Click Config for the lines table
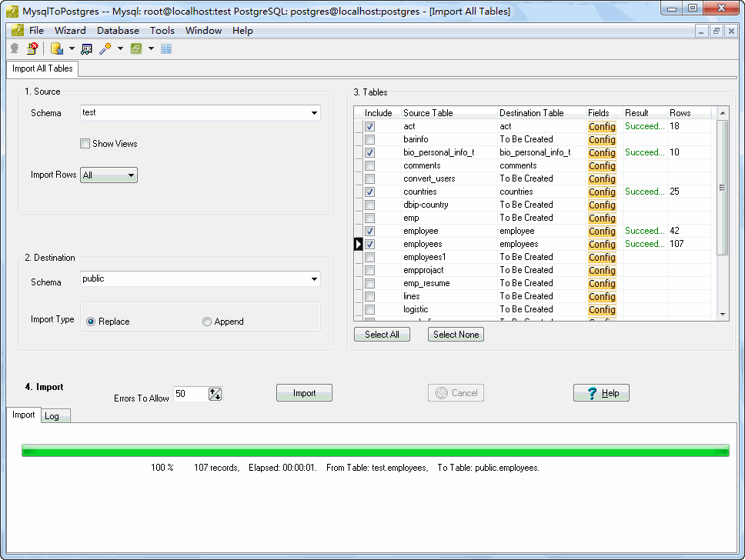 [602, 296]
